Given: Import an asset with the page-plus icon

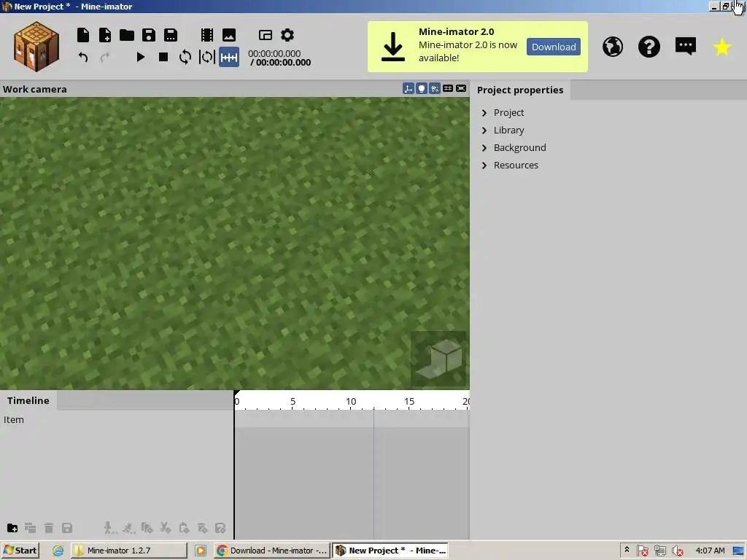Looking at the screenshot, I should click(105, 35).
